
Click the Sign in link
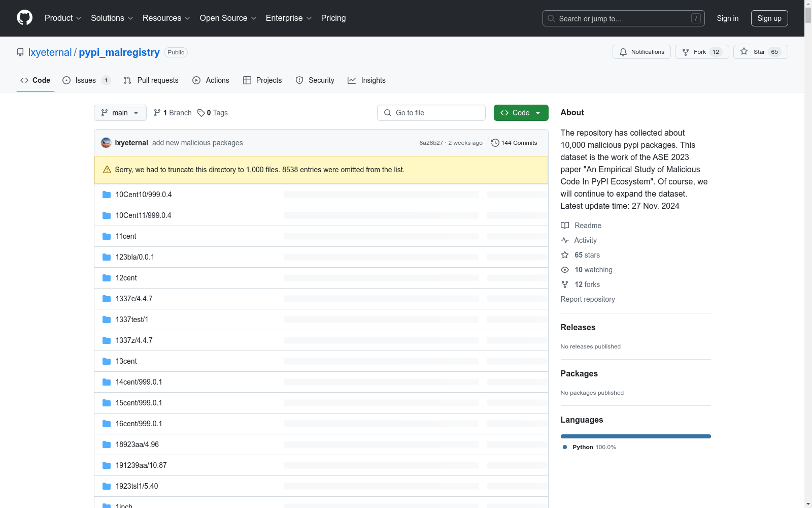[728, 18]
